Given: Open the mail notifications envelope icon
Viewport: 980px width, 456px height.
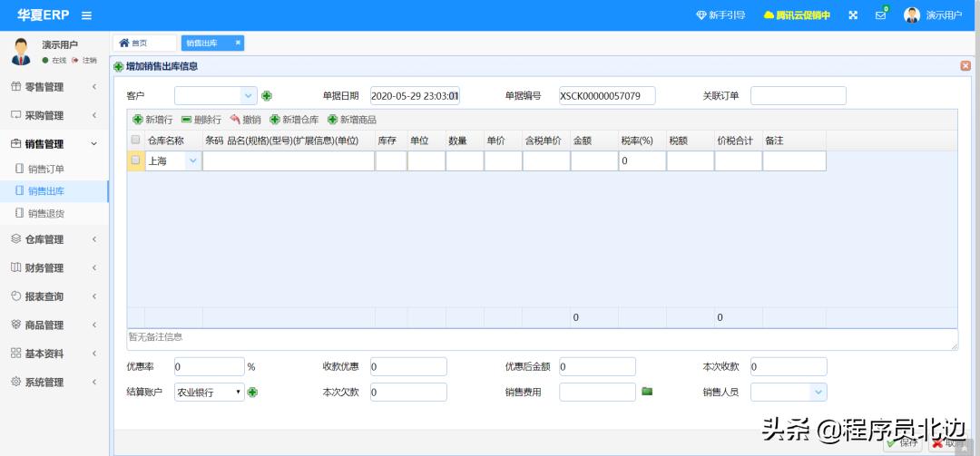Looking at the screenshot, I should click(x=880, y=15).
